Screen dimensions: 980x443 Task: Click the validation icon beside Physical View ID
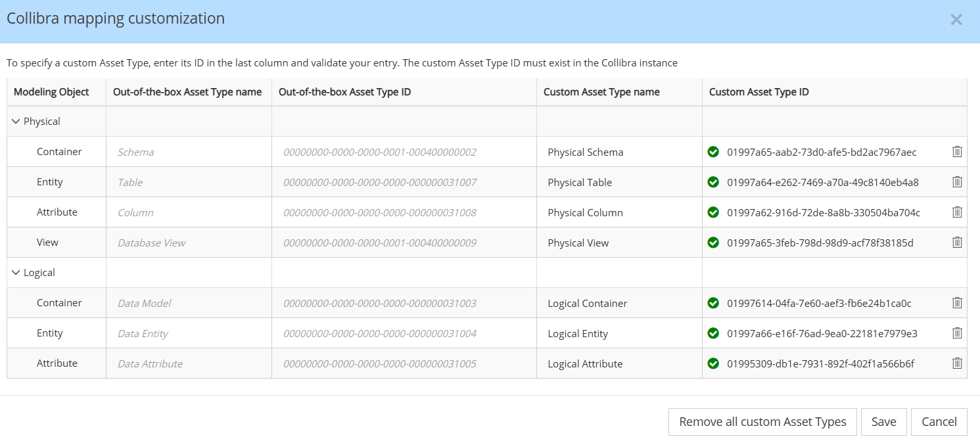(x=713, y=242)
